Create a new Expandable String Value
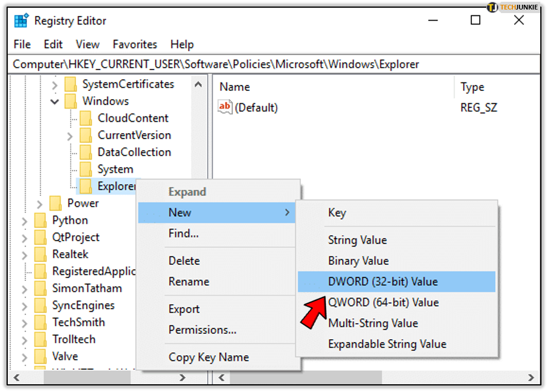 pos(397,344)
